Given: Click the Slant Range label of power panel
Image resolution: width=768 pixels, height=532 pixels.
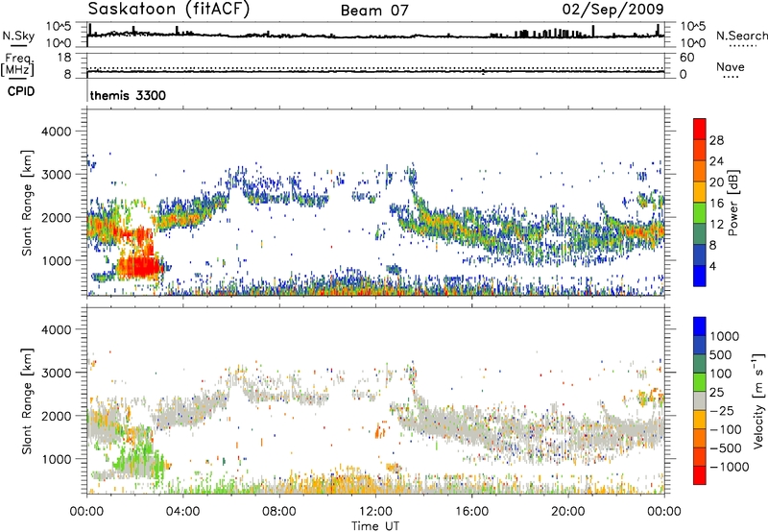Looking at the screenshot, I should tap(27, 203).
